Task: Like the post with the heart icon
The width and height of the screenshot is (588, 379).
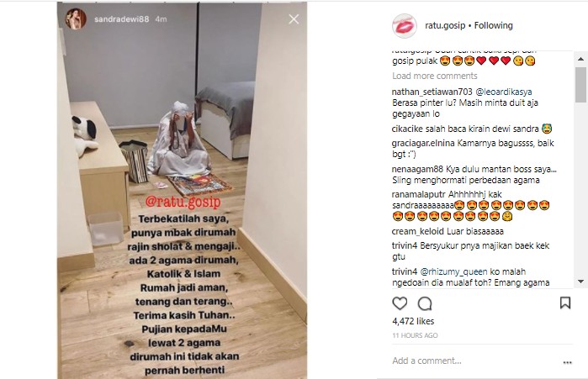Action: point(400,303)
